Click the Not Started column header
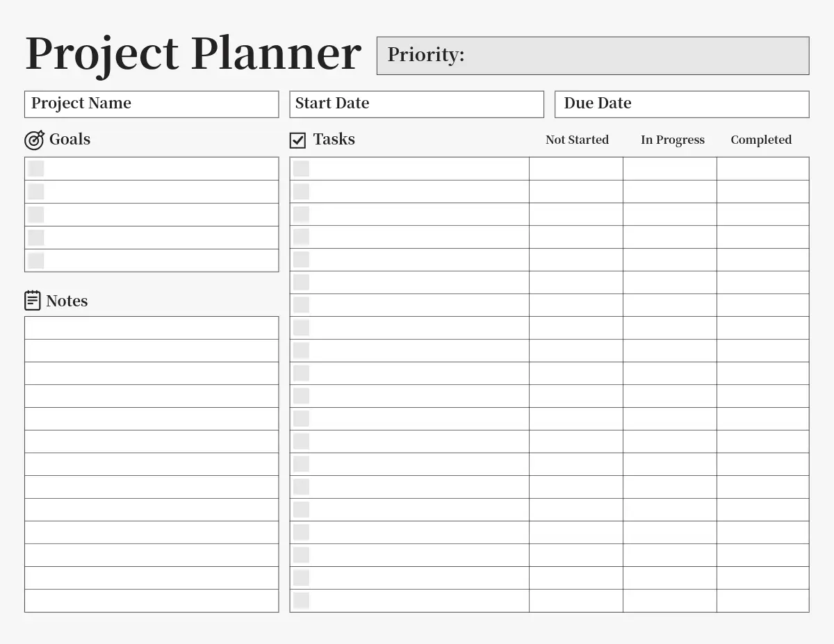 coord(577,140)
